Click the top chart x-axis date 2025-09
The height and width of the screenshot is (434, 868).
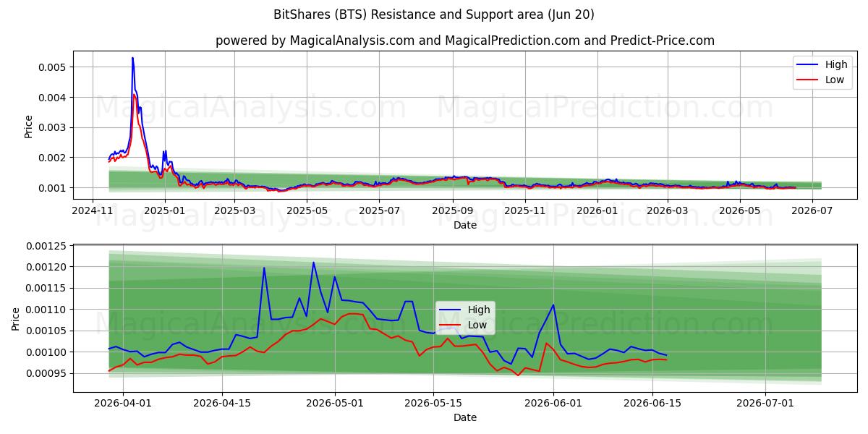point(453,210)
